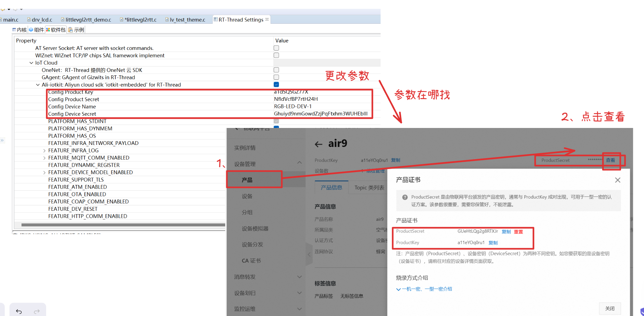
Task: Click 查看 next to the ProductSecret
Action: 610,160
